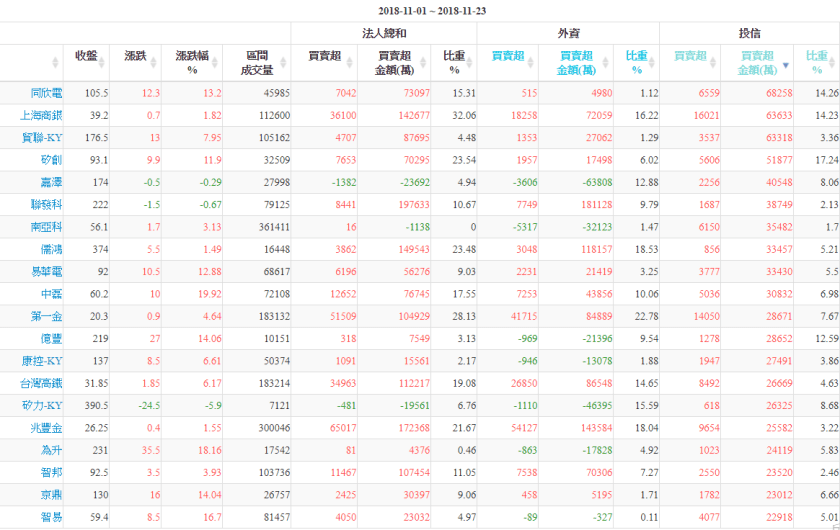Sort by 外資 買賣超金額(萬) column

(x=576, y=63)
